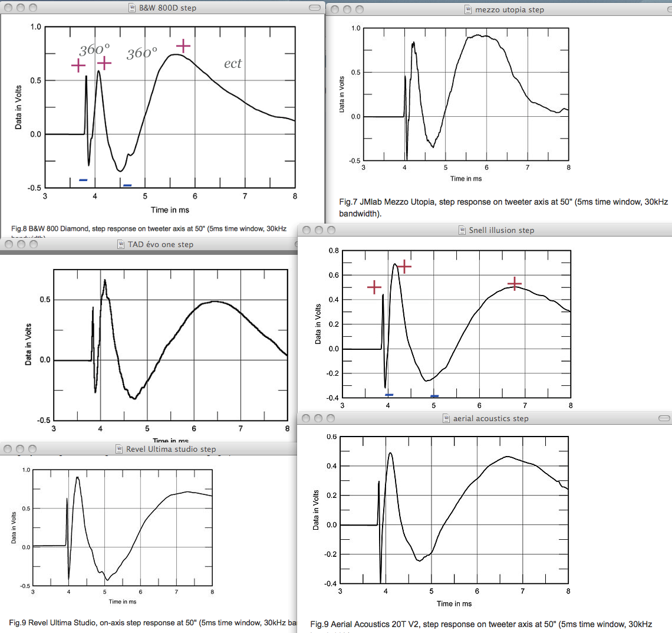Click the blue minus marker near 4.6 ms on B&W graph
The width and height of the screenshot is (672, 633).
[x=127, y=185]
